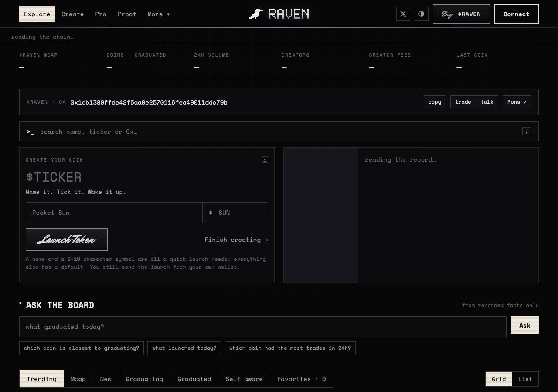The image size is (558, 392).
Task: Click the coin name field 'Pocket Sun'
Action: point(114,213)
